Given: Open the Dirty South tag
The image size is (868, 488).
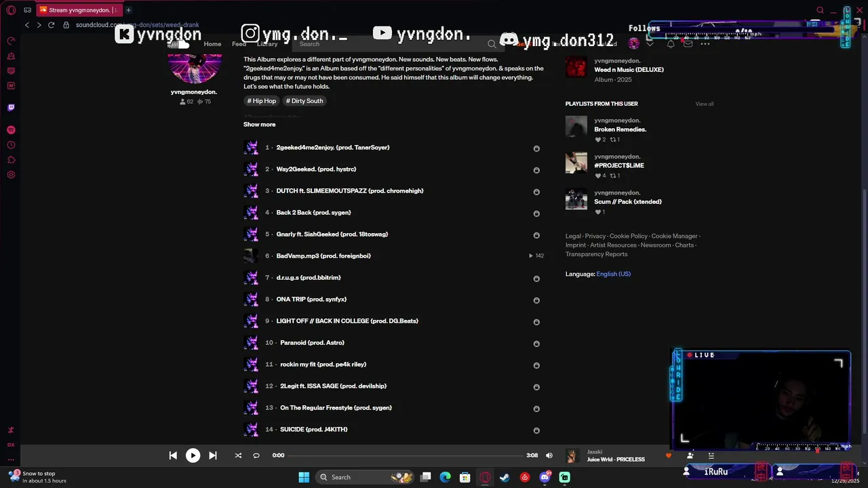Looking at the screenshot, I should coord(304,101).
